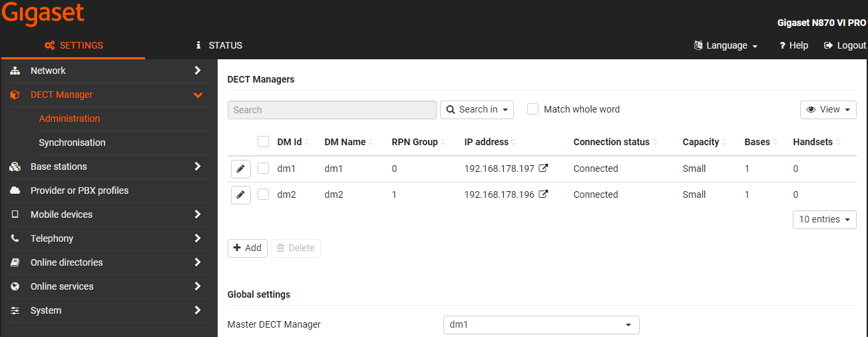Edit dm2 with pencil icon
The height and width of the screenshot is (337, 868).
click(x=241, y=195)
